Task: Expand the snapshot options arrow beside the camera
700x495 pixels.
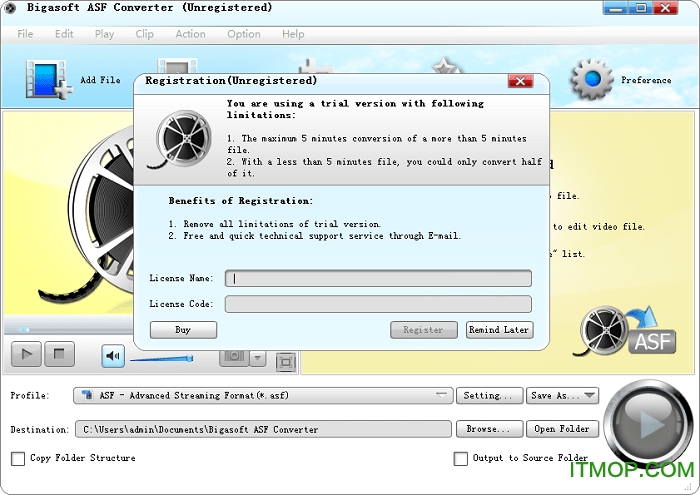Action: coord(257,357)
